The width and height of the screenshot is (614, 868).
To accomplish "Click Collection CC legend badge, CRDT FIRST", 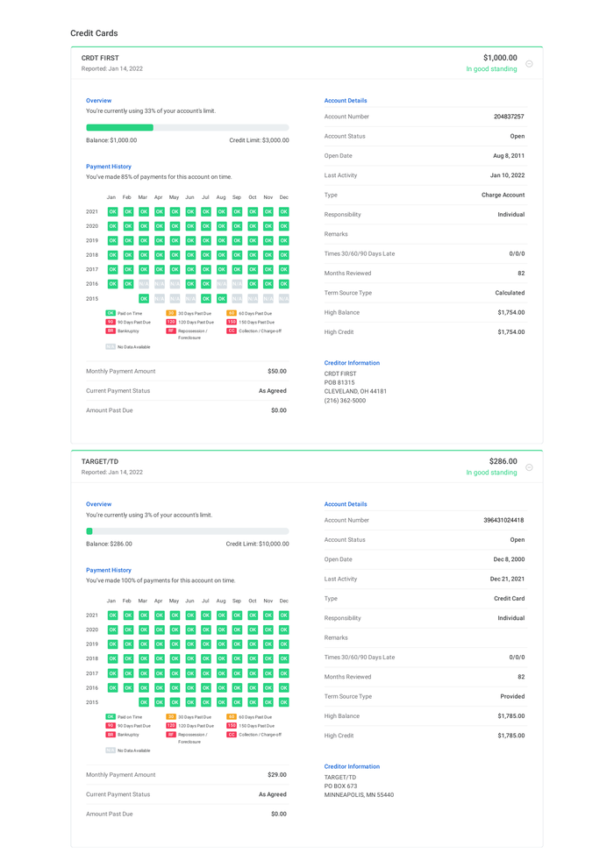I will point(232,331).
